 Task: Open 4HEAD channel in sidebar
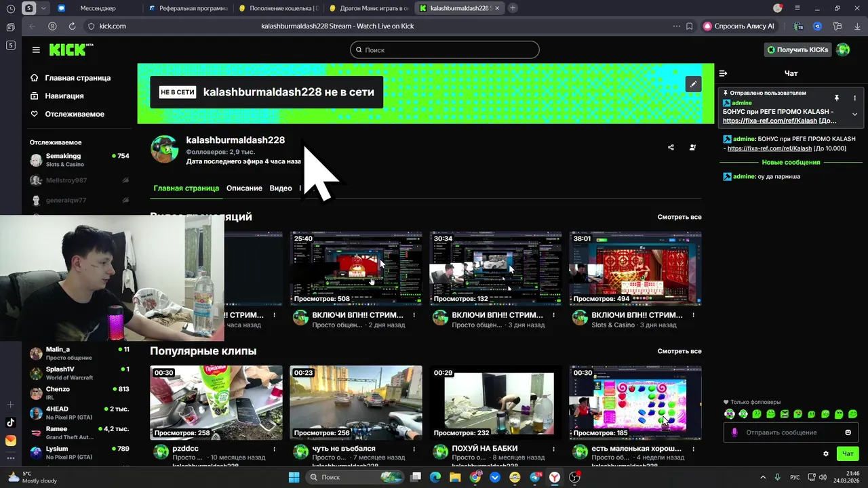[x=79, y=413]
